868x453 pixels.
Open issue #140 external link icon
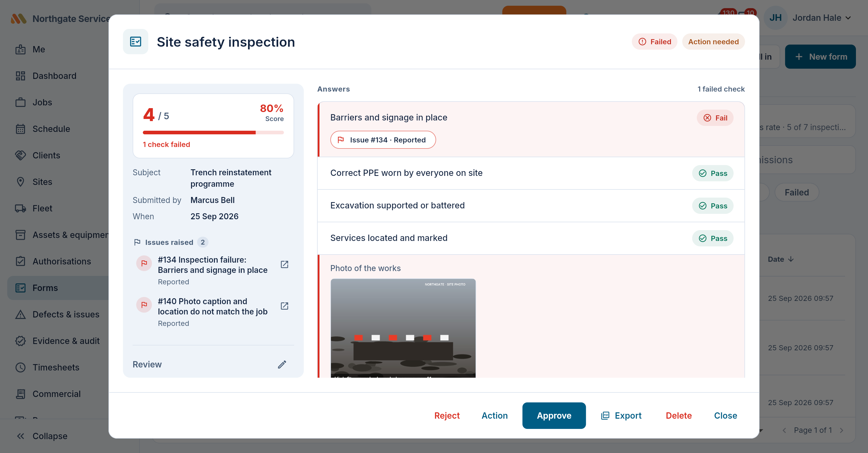(x=285, y=306)
